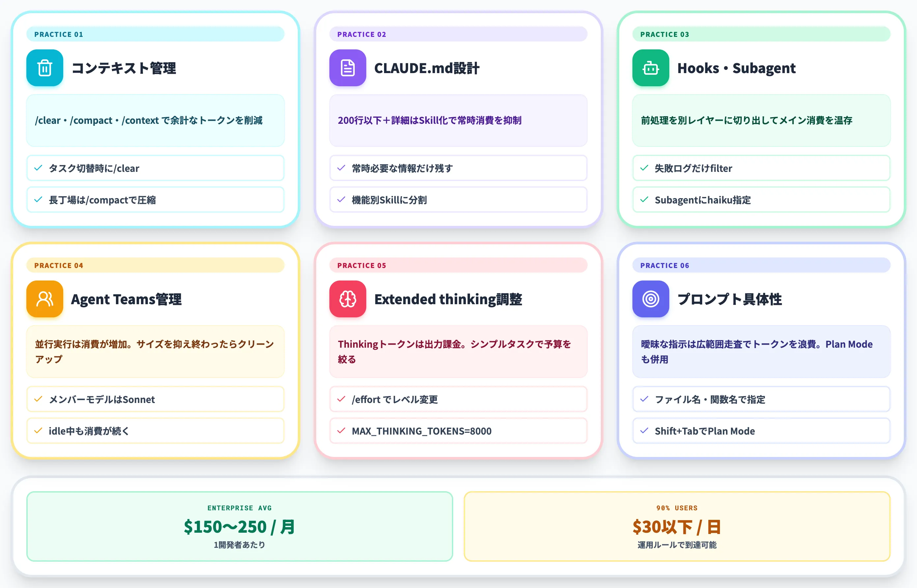Viewport: 917px width, 588px height.
Task: Click the Shift+TabでPlan Mode text
Action: pyautogui.click(x=705, y=431)
